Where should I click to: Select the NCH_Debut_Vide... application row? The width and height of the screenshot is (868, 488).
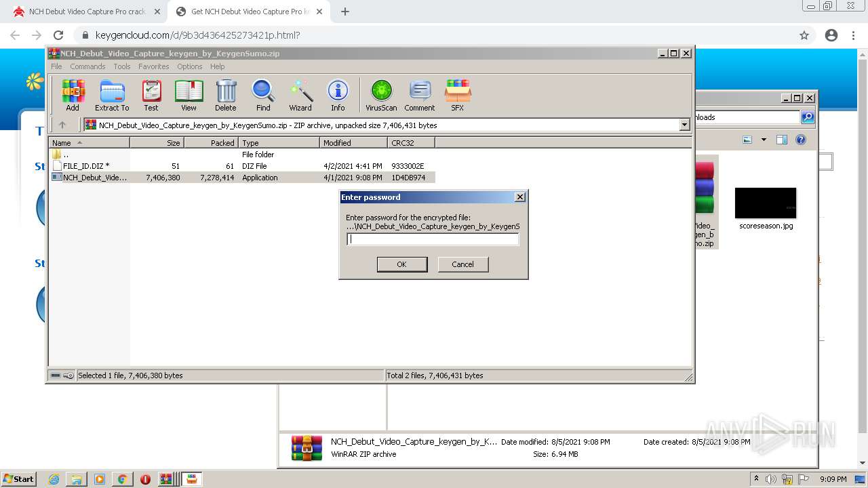242,178
